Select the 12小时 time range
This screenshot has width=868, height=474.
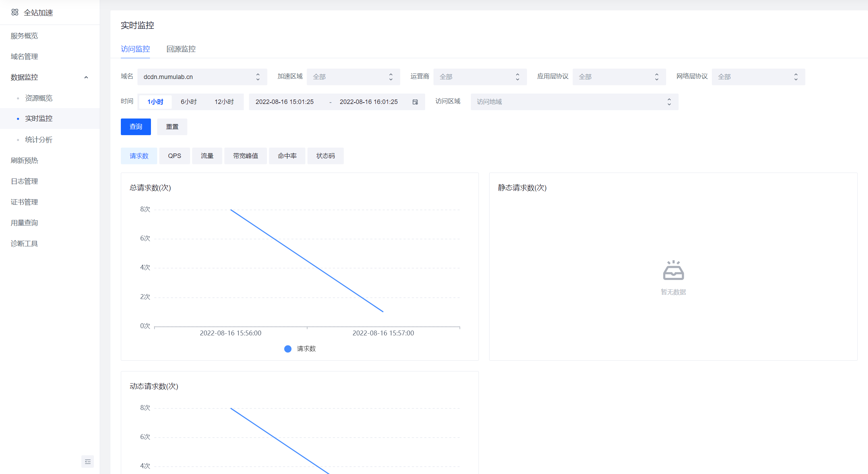click(x=224, y=102)
